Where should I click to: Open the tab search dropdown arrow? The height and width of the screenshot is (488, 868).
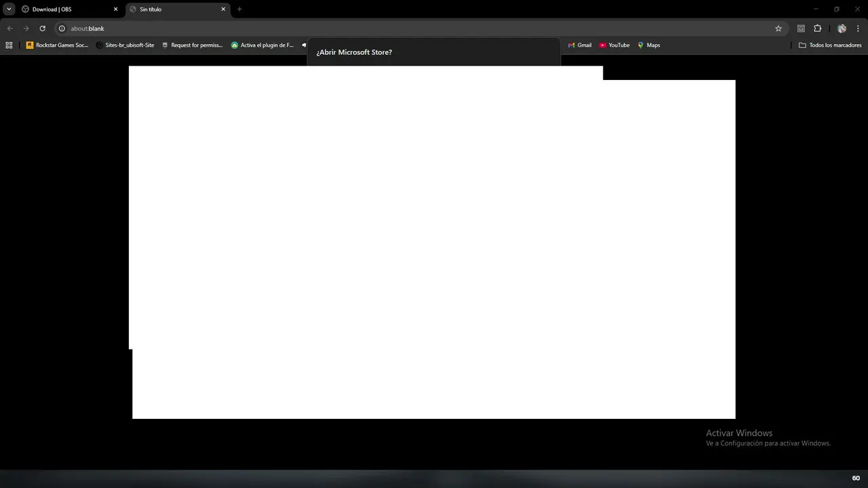(9, 9)
